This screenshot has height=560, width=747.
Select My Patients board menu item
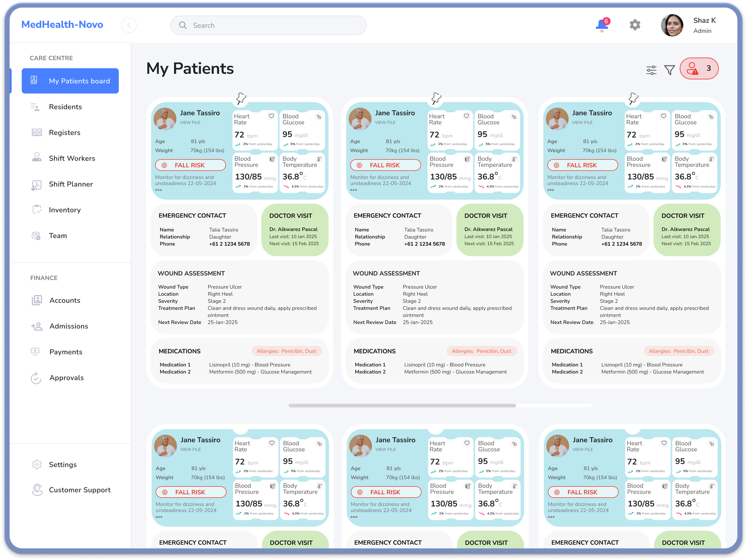(x=70, y=81)
